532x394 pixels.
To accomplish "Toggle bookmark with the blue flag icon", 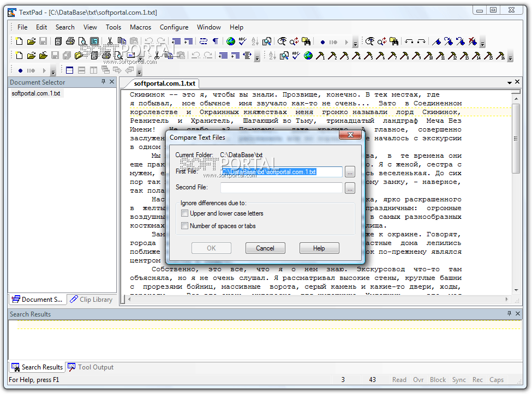I will pyautogui.click(x=437, y=41).
